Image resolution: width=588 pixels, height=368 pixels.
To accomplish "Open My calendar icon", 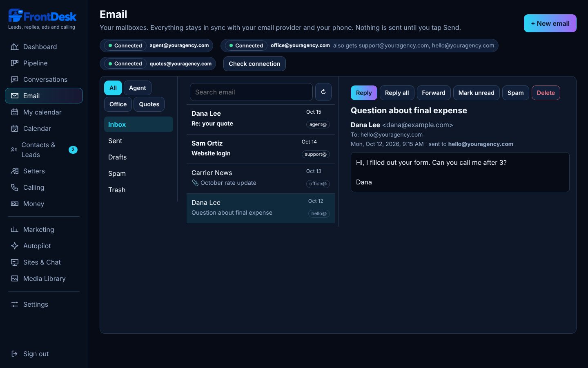I will [x=15, y=112].
